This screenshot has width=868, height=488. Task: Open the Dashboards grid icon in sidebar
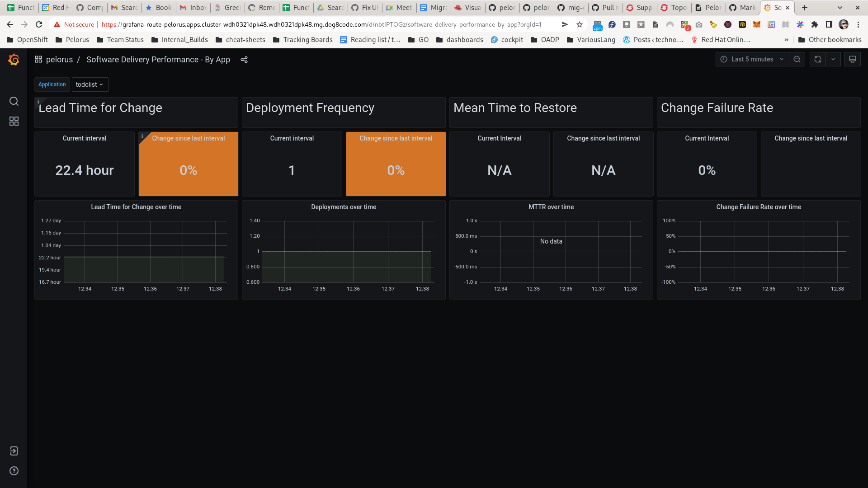click(x=14, y=121)
